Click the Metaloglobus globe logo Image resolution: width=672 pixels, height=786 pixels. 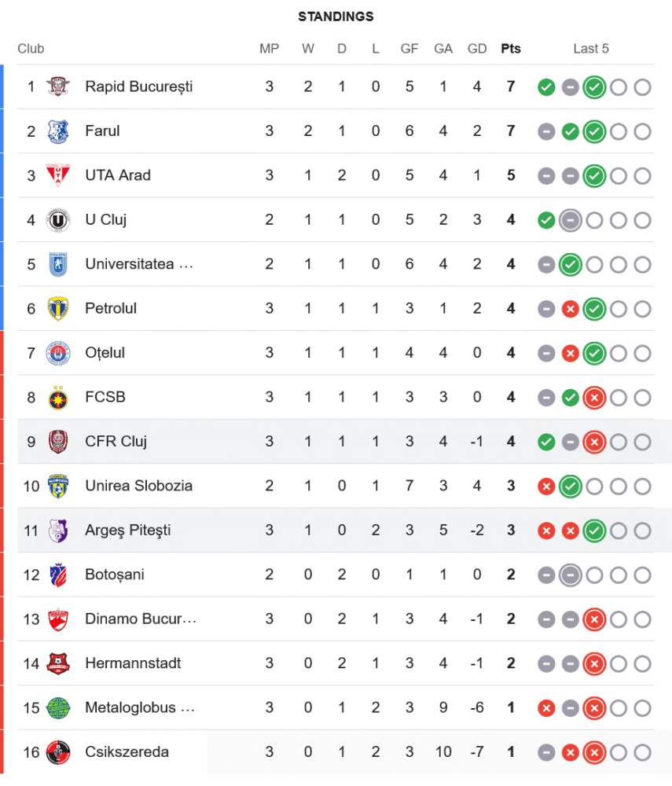click(58, 707)
